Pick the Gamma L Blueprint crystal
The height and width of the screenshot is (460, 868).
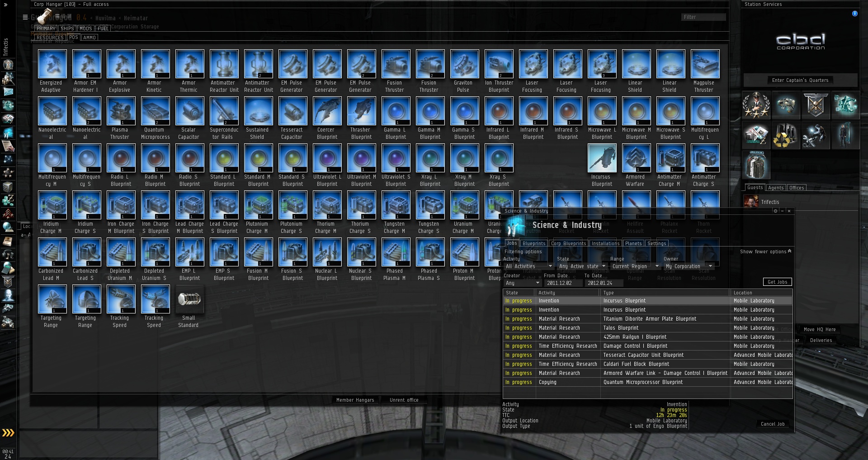(396, 111)
